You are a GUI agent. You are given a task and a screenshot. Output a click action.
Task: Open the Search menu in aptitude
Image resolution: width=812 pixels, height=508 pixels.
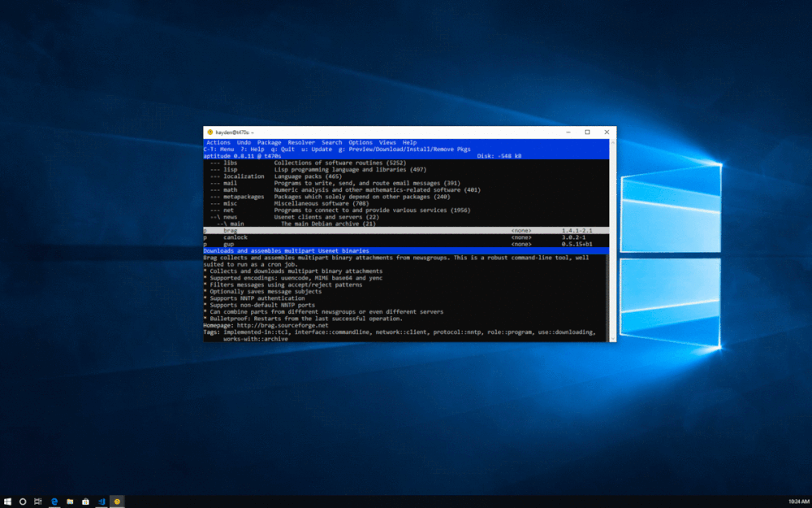[332, 142]
